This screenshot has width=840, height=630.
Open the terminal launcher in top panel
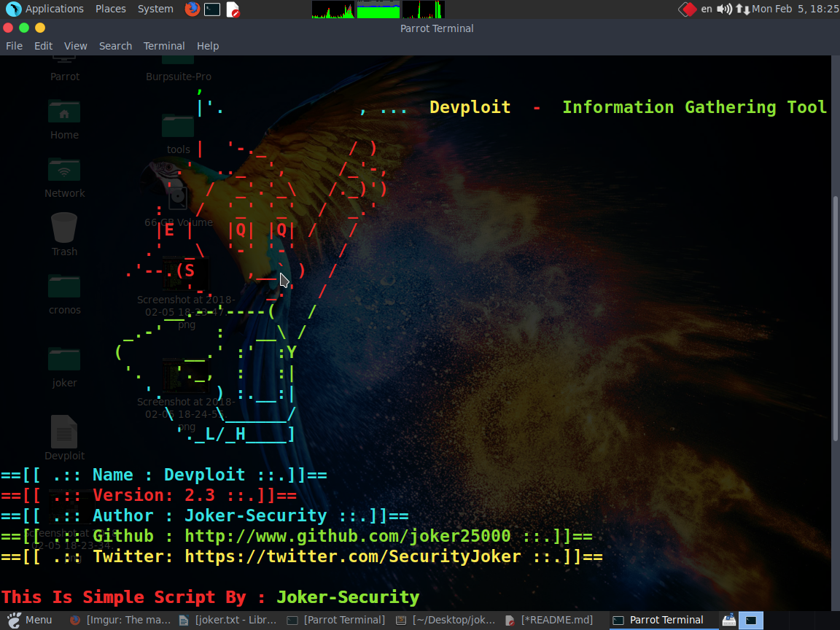(x=212, y=9)
